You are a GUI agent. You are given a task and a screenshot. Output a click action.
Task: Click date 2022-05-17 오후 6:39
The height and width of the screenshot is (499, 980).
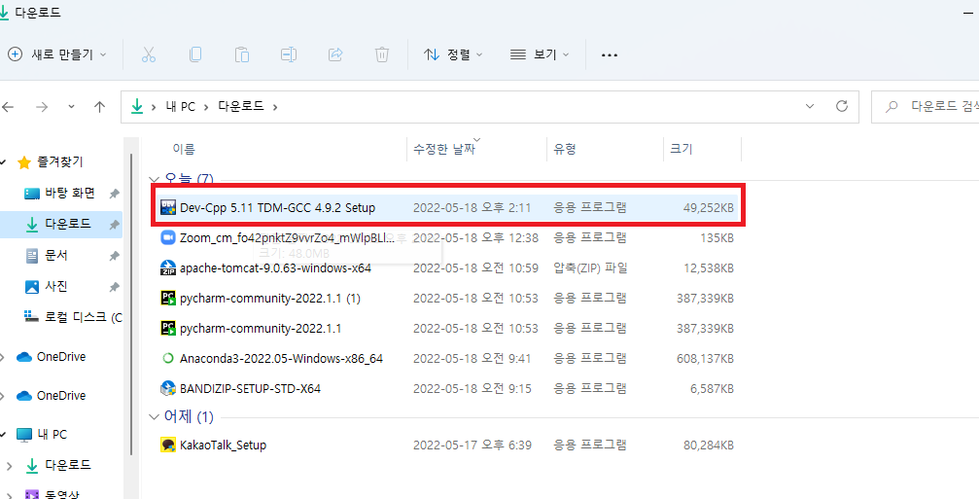[472, 446]
